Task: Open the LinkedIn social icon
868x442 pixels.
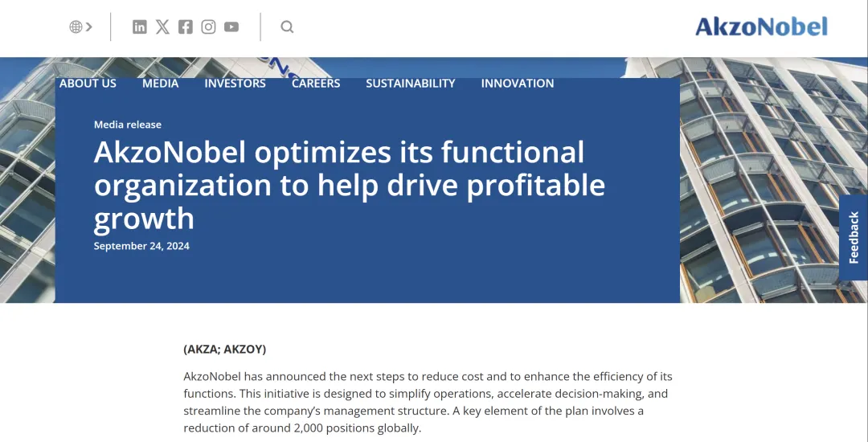Action: (x=140, y=27)
